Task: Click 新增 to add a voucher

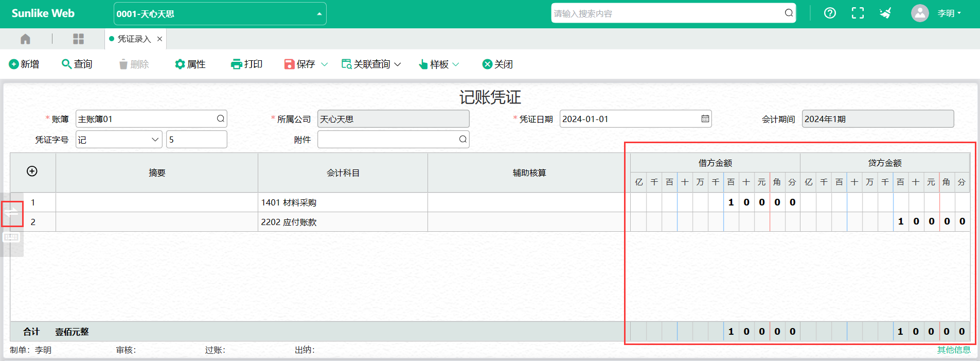Action: coord(24,64)
